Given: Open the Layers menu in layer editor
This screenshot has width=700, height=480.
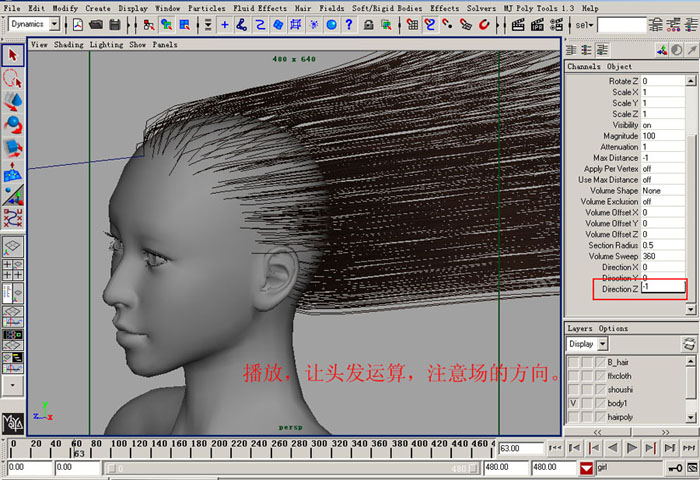Looking at the screenshot, I should point(579,328).
